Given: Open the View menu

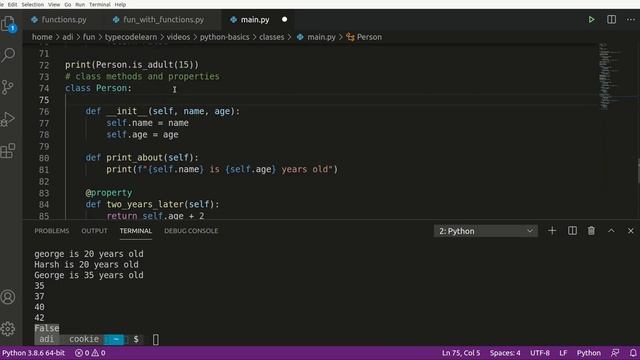Looking at the screenshot, I should (x=54, y=4).
